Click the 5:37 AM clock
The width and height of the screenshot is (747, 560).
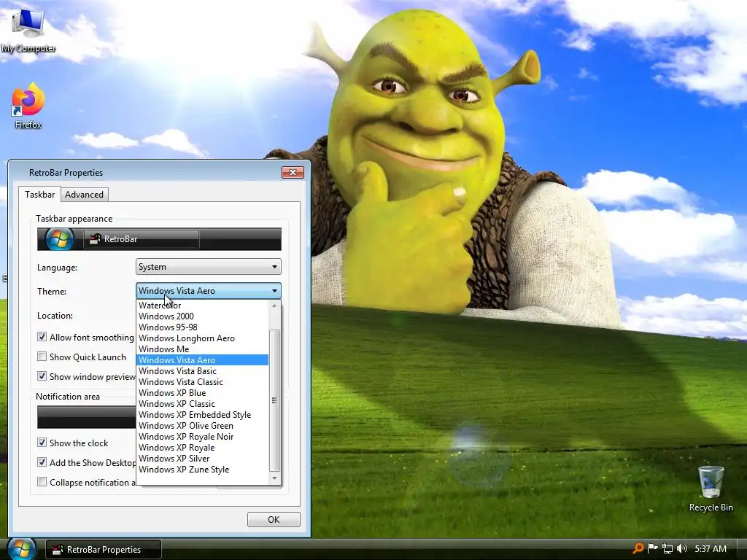(711, 549)
